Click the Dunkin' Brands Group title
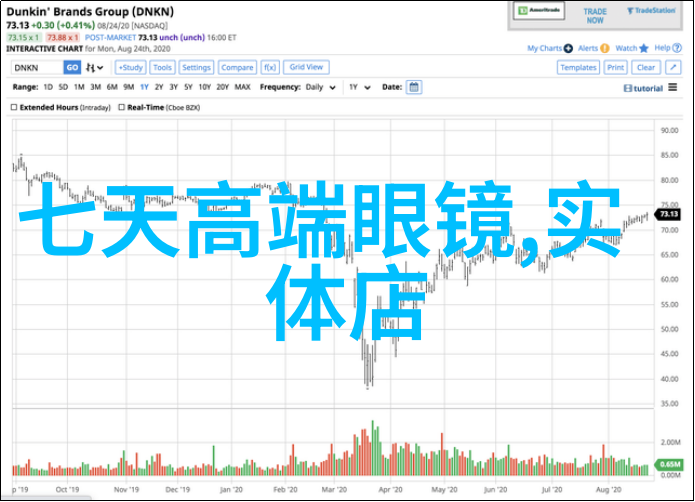This screenshot has width=695, height=502. pos(90,12)
